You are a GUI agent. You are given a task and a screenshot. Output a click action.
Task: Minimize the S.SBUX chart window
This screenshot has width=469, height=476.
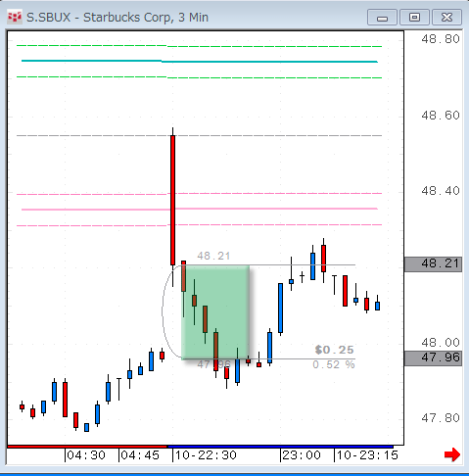pos(382,18)
